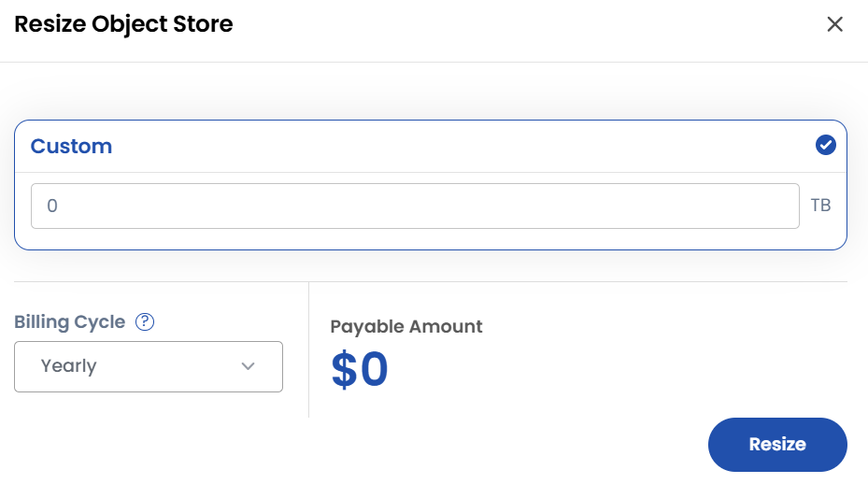868x498 pixels.
Task: Click the chevron arrow in Yearly dropdown
Action: 248,366
